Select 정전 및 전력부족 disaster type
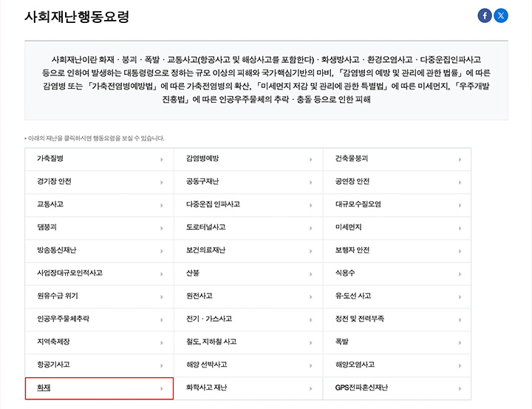The height and width of the screenshot is (409, 532). [x=397, y=320]
